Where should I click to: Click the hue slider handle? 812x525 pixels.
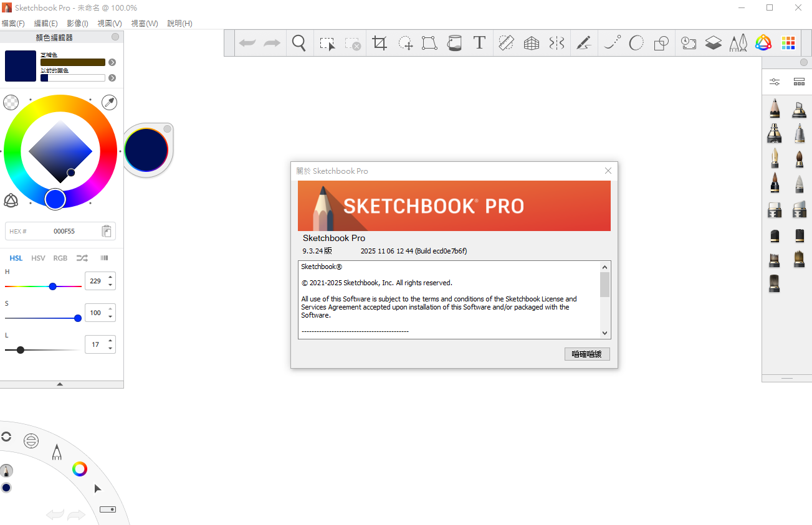(53, 286)
